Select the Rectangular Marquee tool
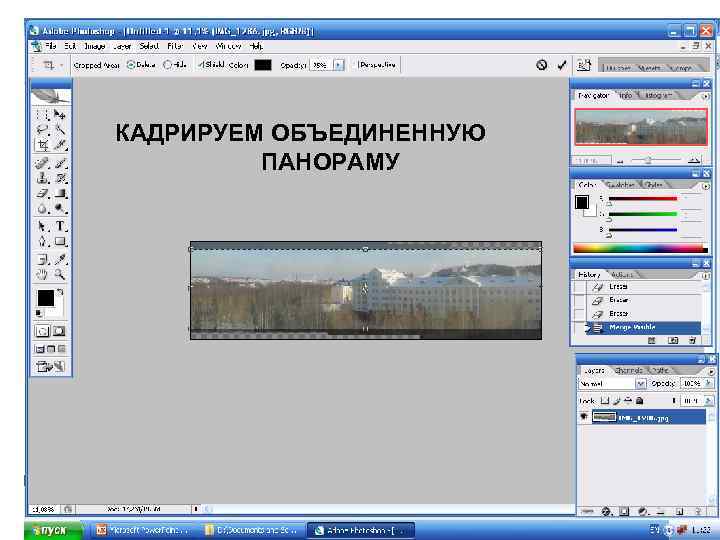This screenshot has width=720, height=540. [43, 115]
